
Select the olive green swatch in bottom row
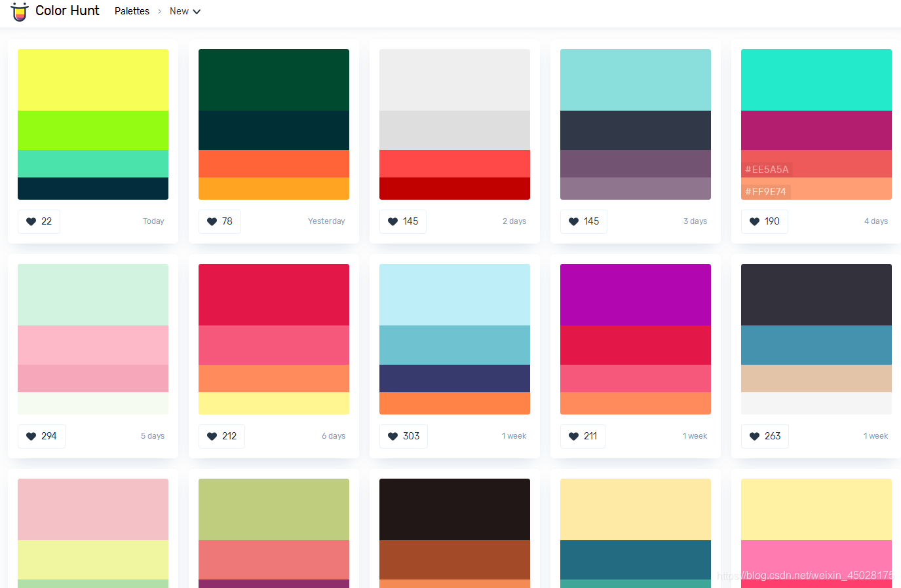(x=274, y=509)
